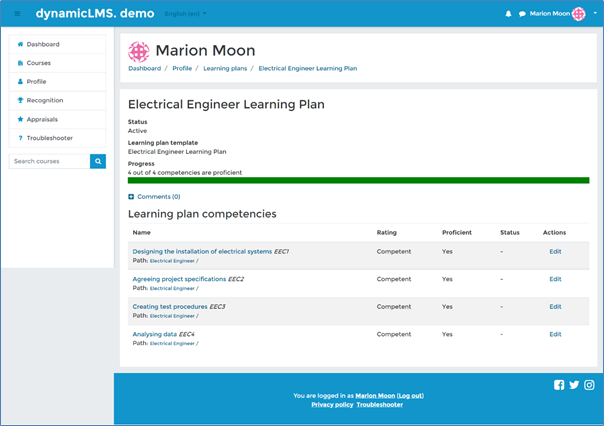The height and width of the screenshot is (426, 604).
Task: Open messages via the speech bubble icon
Action: (522, 14)
